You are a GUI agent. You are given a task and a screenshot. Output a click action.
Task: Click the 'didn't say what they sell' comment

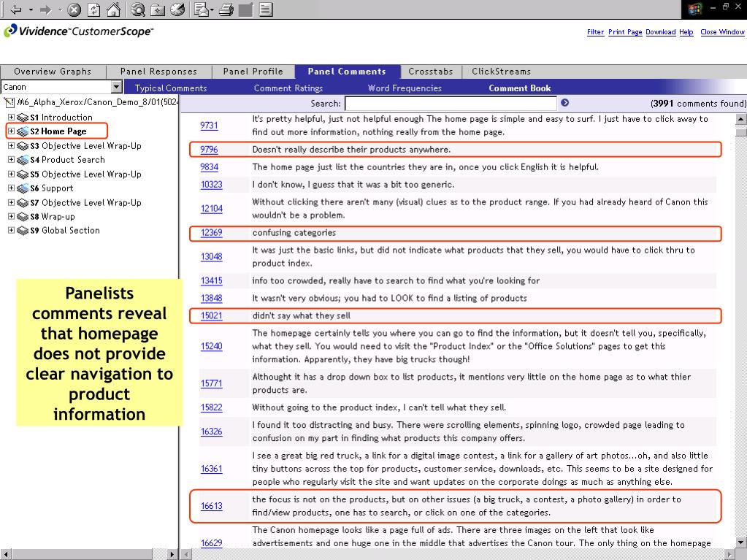301,315
